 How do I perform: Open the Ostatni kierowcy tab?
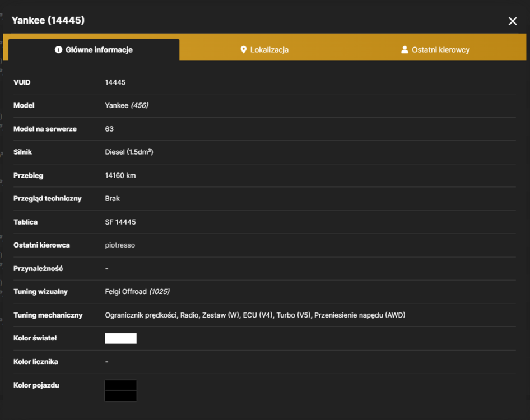(x=435, y=50)
